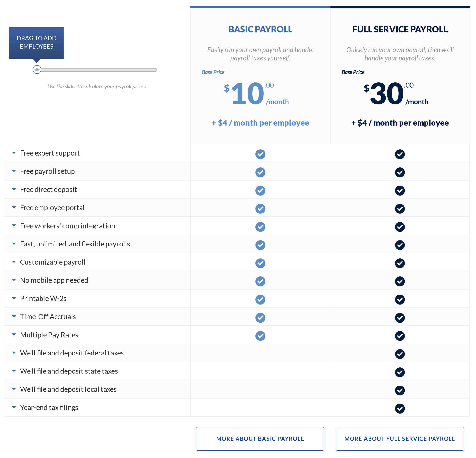Click Full Service checkmark for No mobile app needed
The width and height of the screenshot is (476, 458).
click(400, 281)
